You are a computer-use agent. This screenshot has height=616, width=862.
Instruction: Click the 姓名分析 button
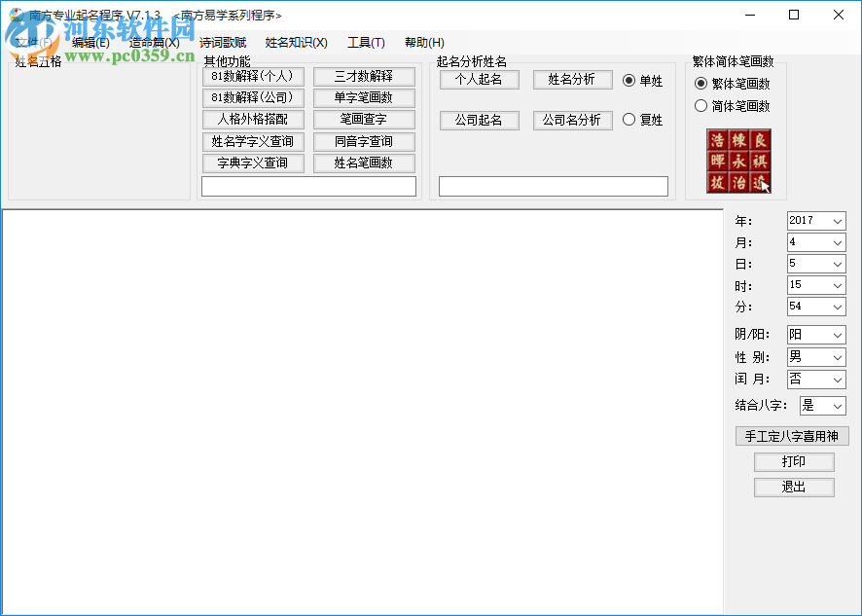[x=572, y=80]
